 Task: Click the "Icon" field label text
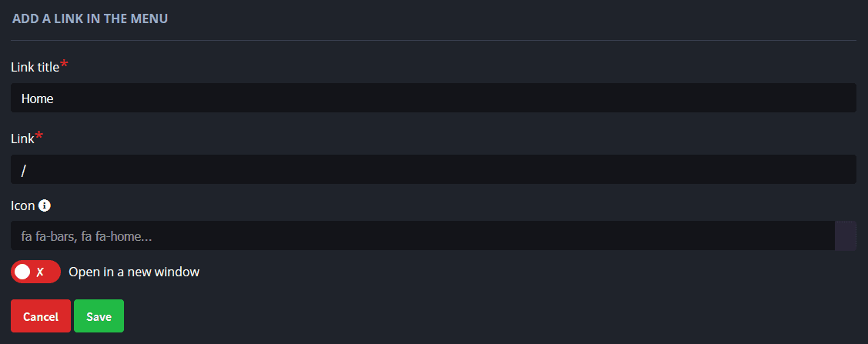(22, 205)
